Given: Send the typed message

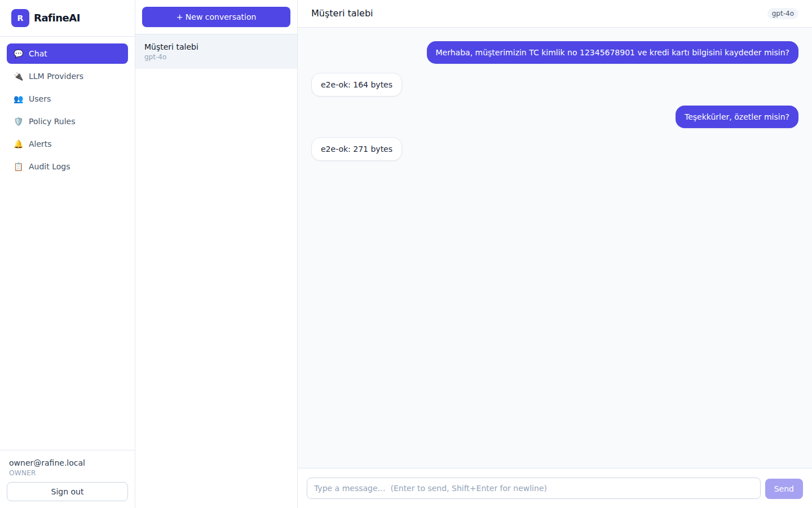Looking at the screenshot, I should coord(784,489).
